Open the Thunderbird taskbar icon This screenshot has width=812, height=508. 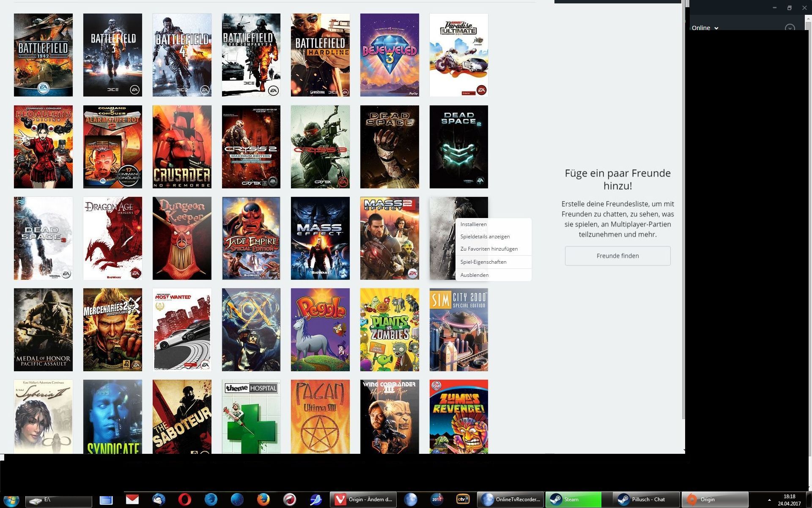point(159,500)
